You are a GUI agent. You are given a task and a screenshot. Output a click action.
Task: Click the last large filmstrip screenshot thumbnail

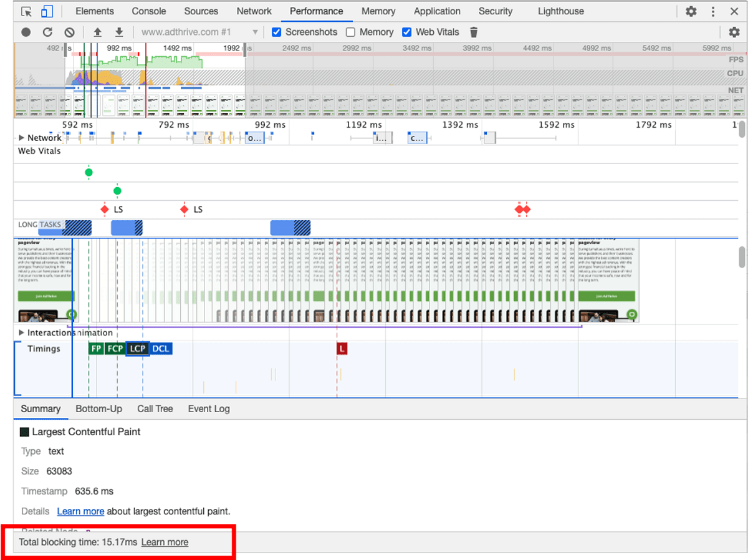(608, 281)
